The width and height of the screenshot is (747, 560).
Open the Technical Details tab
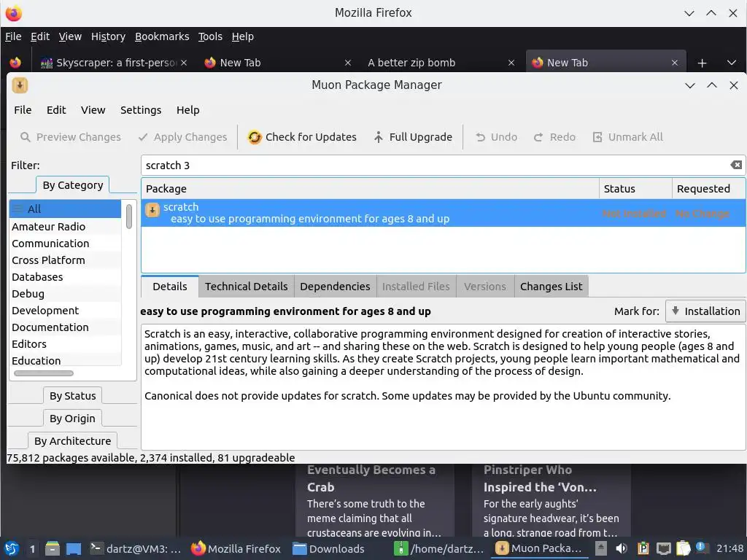tap(247, 286)
